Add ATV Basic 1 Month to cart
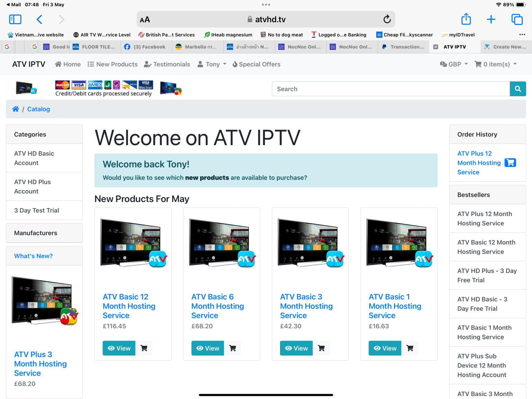Screen dimensions: 532x399 [x=410, y=348]
